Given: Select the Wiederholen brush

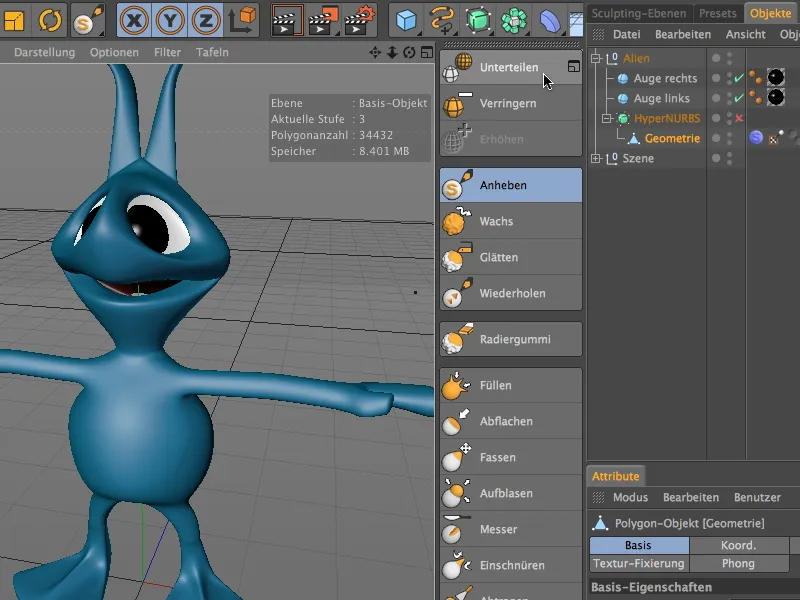Looking at the screenshot, I should tap(510, 293).
